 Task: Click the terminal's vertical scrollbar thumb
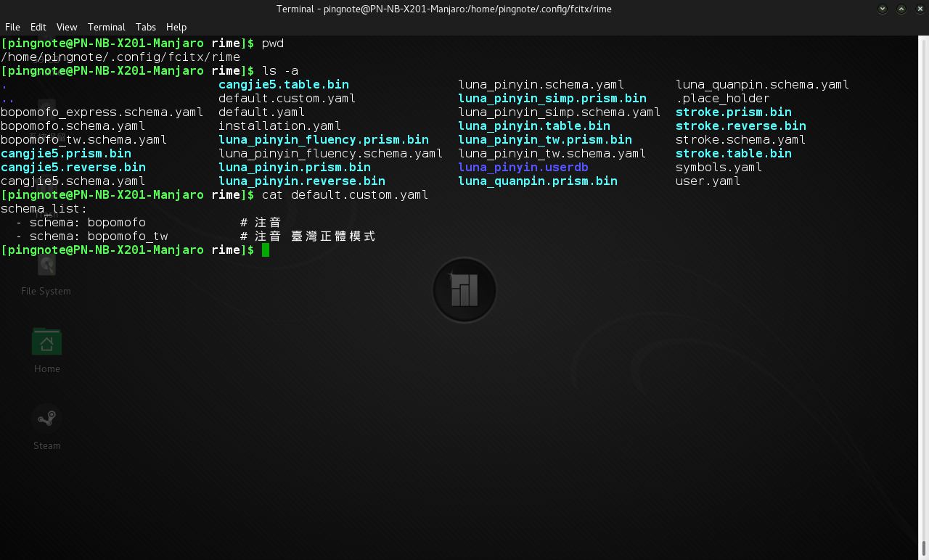coord(923,548)
